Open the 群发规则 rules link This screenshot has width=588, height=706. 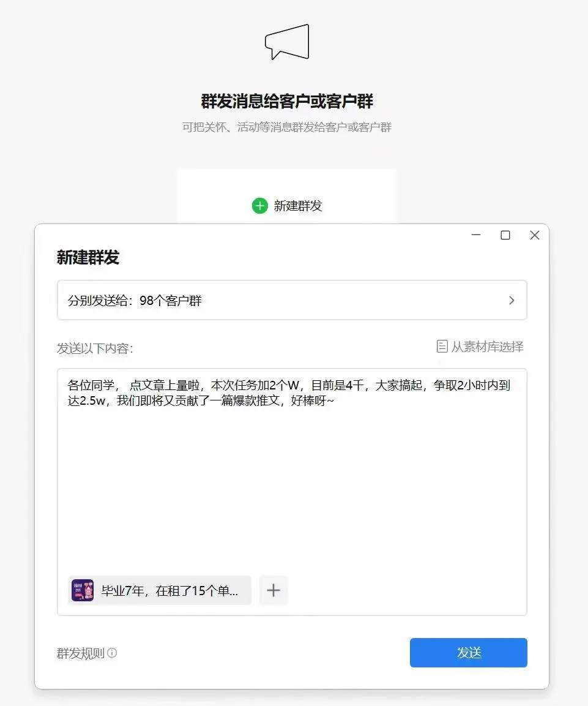(81, 653)
